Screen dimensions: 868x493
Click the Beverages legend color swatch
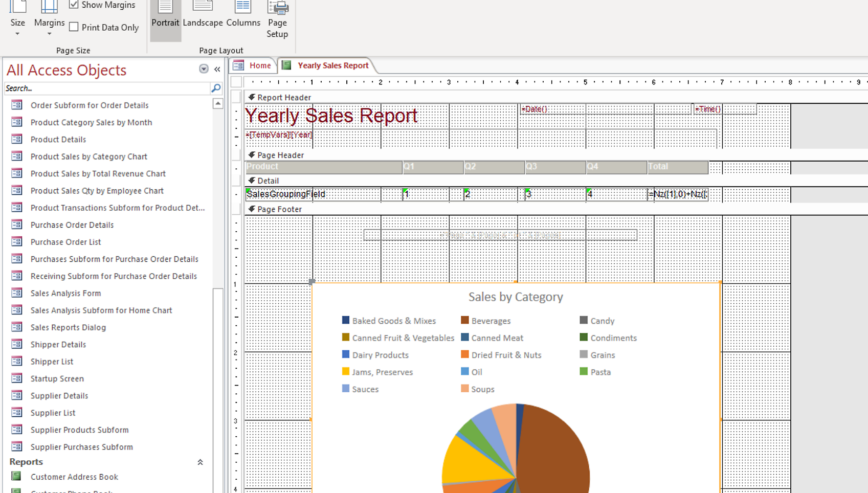465,321
